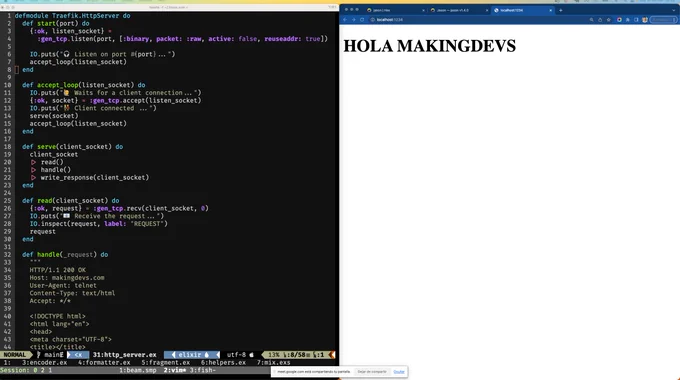Open a new browser tab
The image size is (680, 380).
[x=560, y=10]
